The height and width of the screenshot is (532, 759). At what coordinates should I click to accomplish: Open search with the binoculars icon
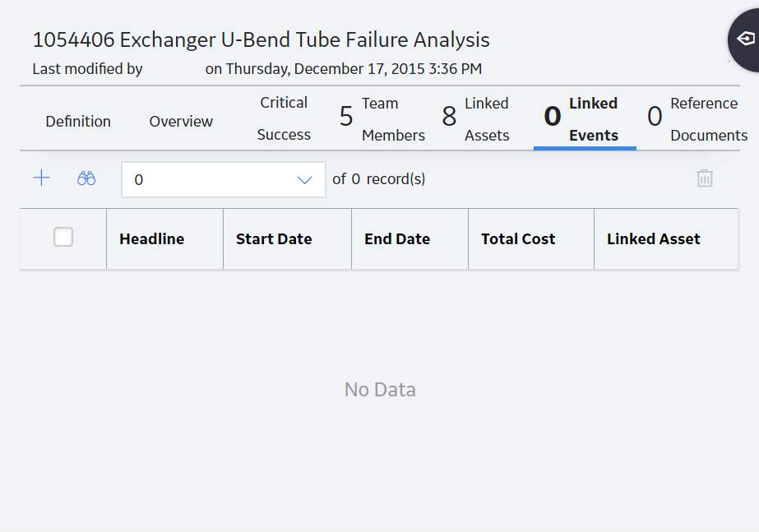coord(86,178)
